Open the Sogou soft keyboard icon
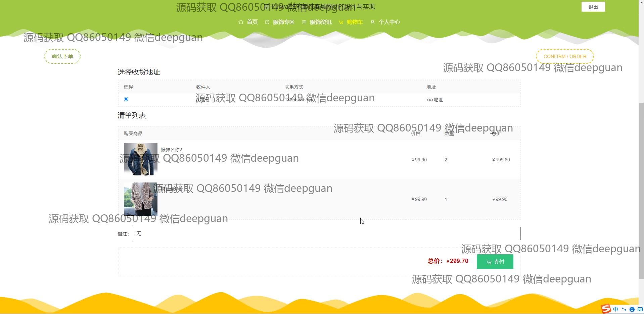This screenshot has width=644, height=314. pos(640,309)
